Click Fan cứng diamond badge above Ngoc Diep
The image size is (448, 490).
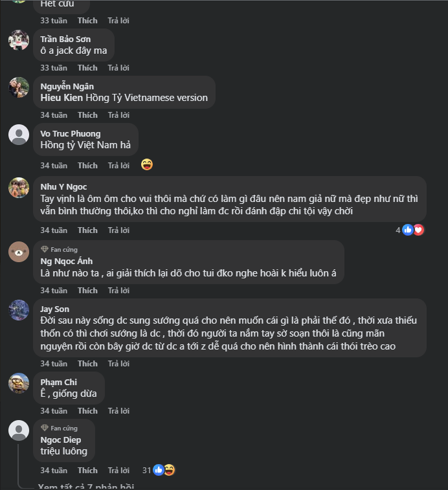point(45,428)
